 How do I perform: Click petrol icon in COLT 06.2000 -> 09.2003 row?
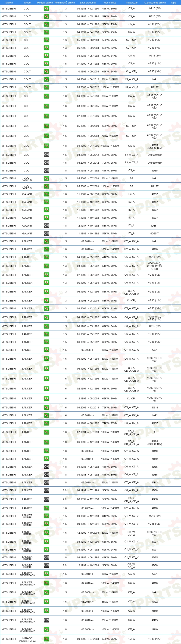tap(46, 48)
